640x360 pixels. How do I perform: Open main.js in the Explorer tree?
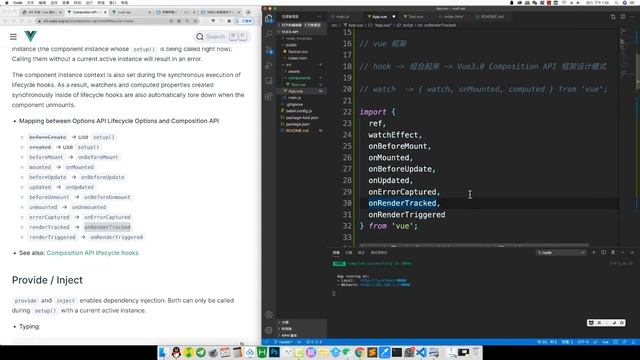coord(294,98)
